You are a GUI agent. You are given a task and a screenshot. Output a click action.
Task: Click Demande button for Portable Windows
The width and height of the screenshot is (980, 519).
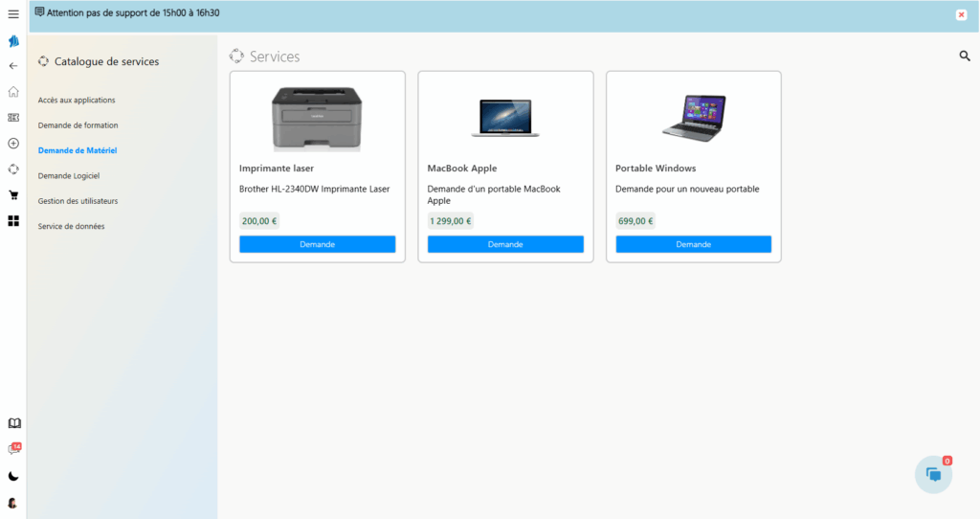693,244
